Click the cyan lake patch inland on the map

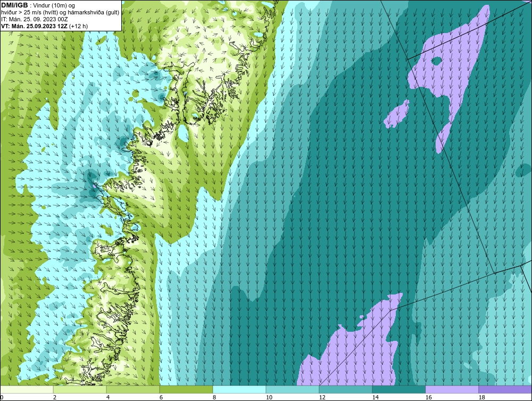(182, 133)
